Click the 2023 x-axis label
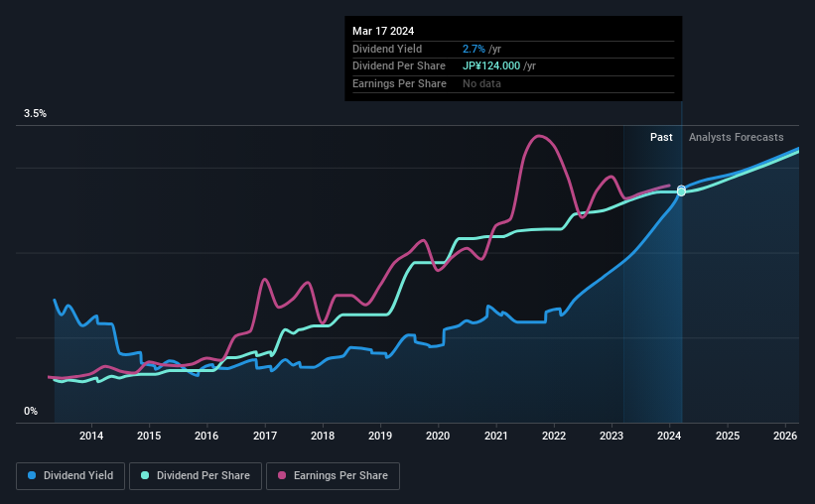The height and width of the screenshot is (504, 815). [x=611, y=436]
